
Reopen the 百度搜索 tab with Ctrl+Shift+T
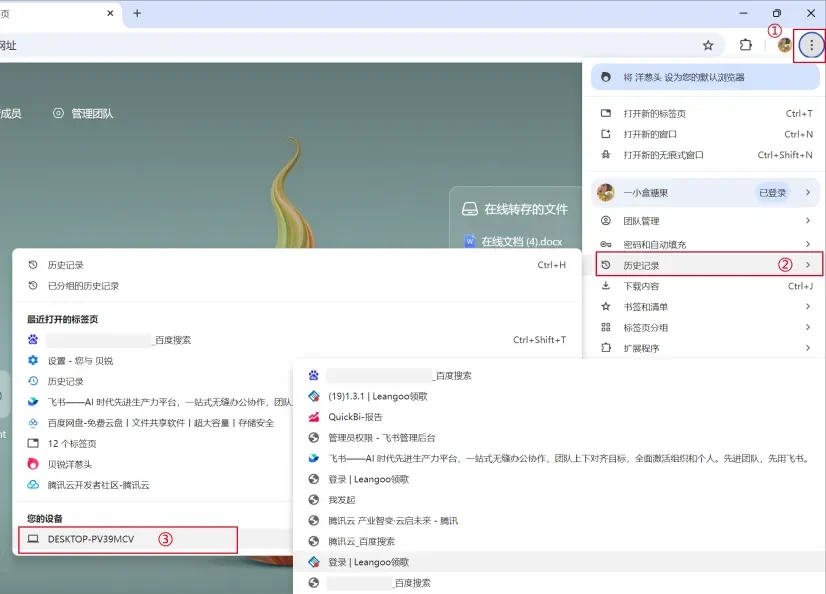pyautogui.click(x=297, y=340)
